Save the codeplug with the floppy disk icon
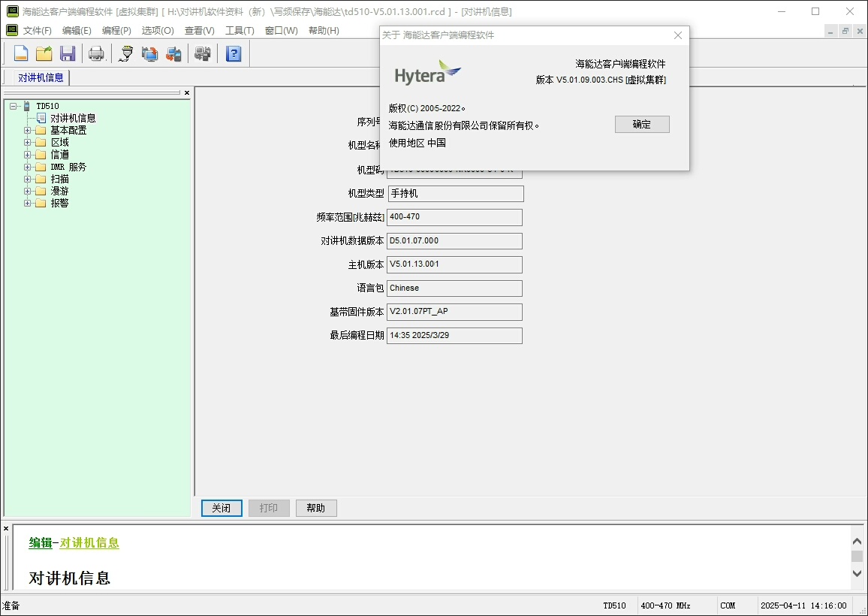The width and height of the screenshot is (868, 616). [68, 53]
